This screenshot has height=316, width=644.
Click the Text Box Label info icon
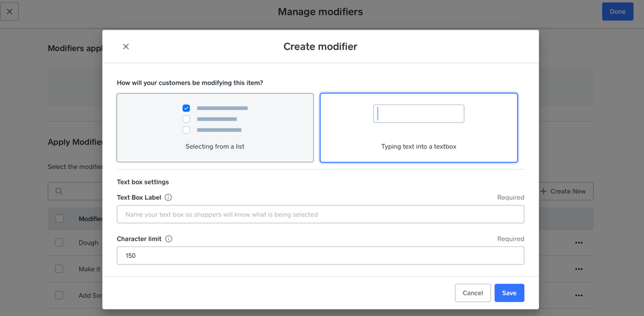(x=168, y=197)
